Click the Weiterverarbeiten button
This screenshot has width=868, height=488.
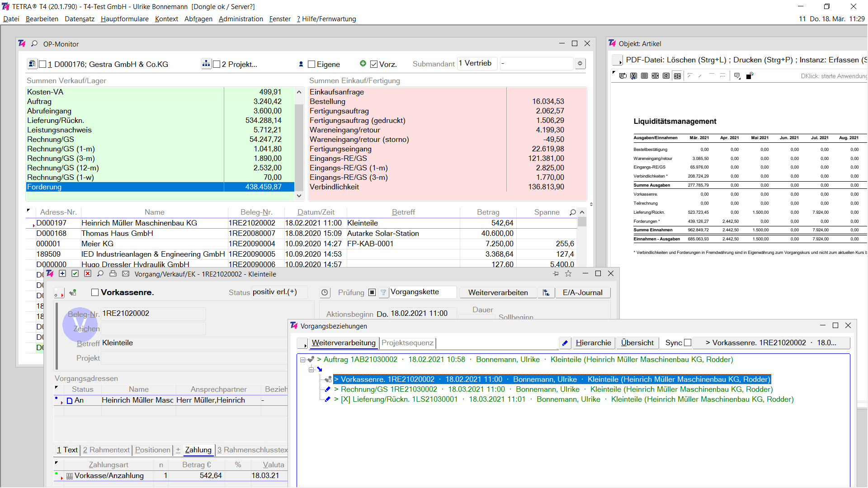[498, 293]
